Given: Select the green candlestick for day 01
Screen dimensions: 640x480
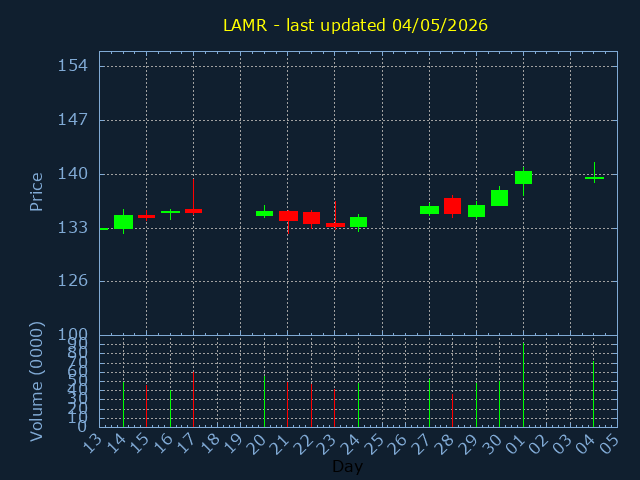Looking at the screenshot, I should click(523, 178).
